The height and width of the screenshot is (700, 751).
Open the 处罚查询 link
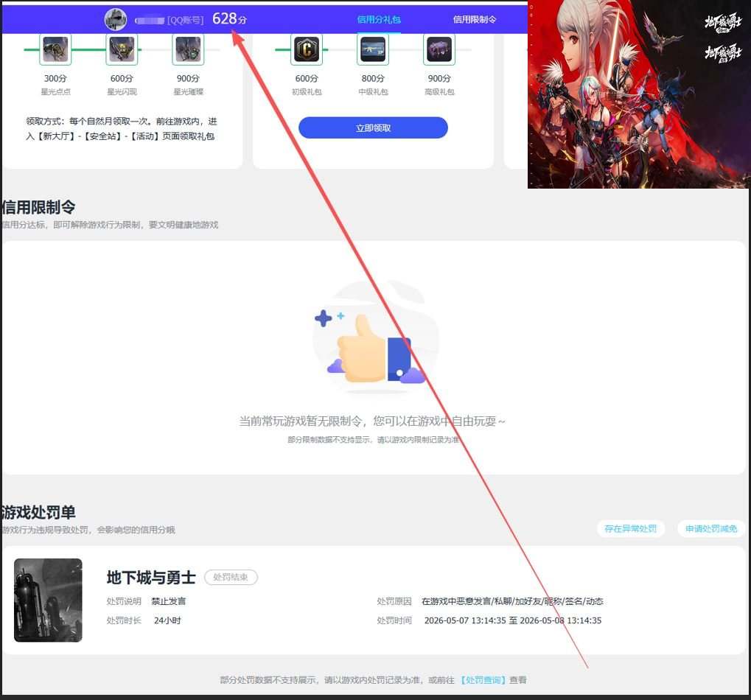click(x=483, y=680)
